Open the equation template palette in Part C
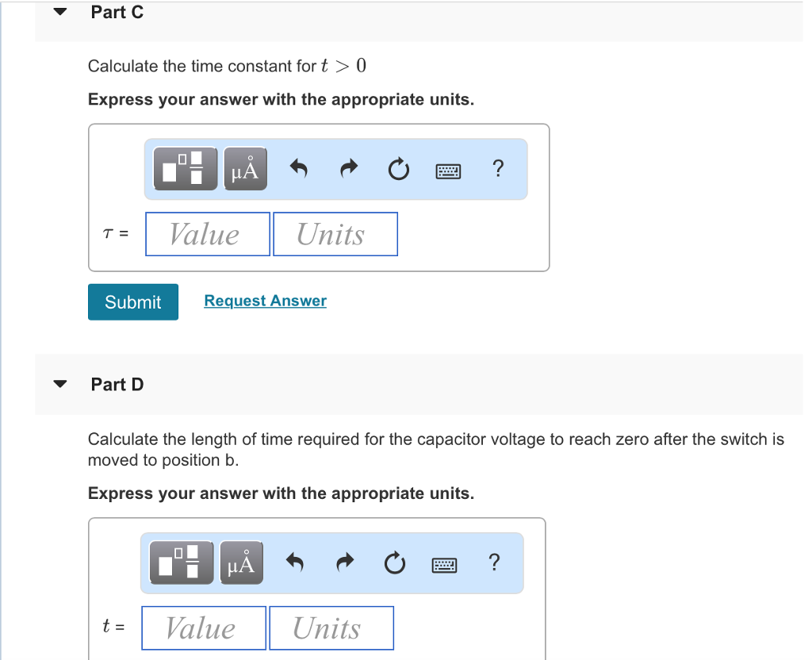Screen dimensions: 812x660 tap(184, 168)
